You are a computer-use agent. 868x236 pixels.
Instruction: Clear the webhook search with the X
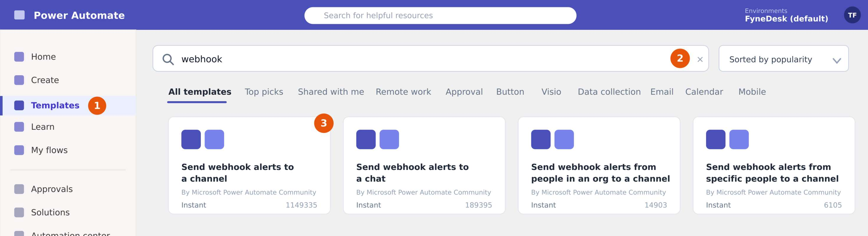coord(700,59)
